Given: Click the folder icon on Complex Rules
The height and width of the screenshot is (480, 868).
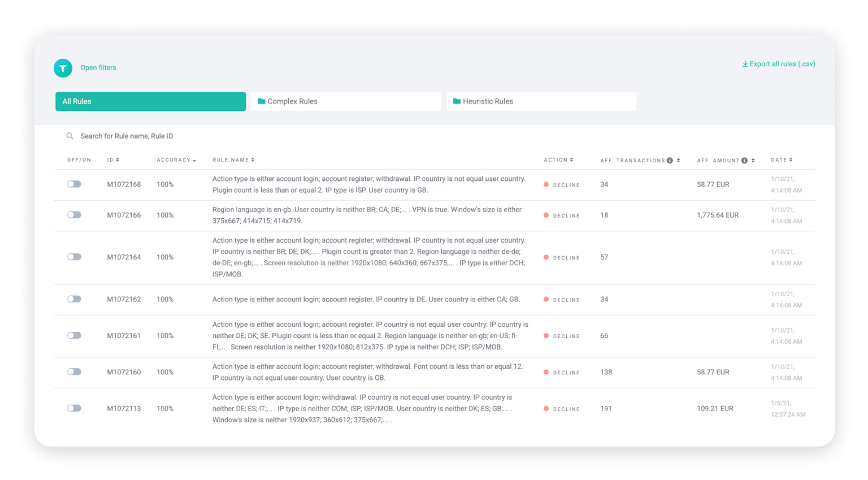Looking at the screenshot, I should pyautogui.click(x=261, y=101).
